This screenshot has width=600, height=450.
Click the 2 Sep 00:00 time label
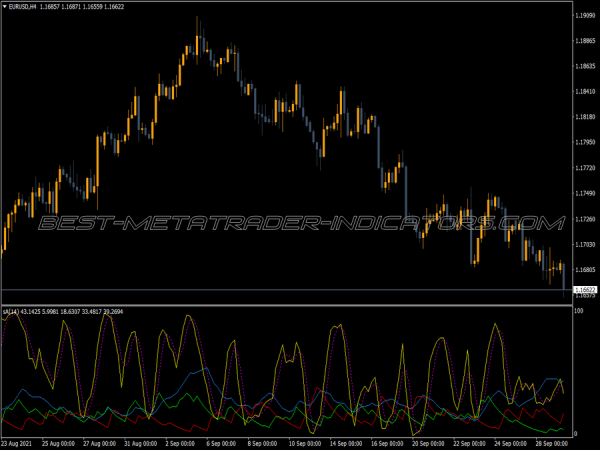tap(180, 444)
